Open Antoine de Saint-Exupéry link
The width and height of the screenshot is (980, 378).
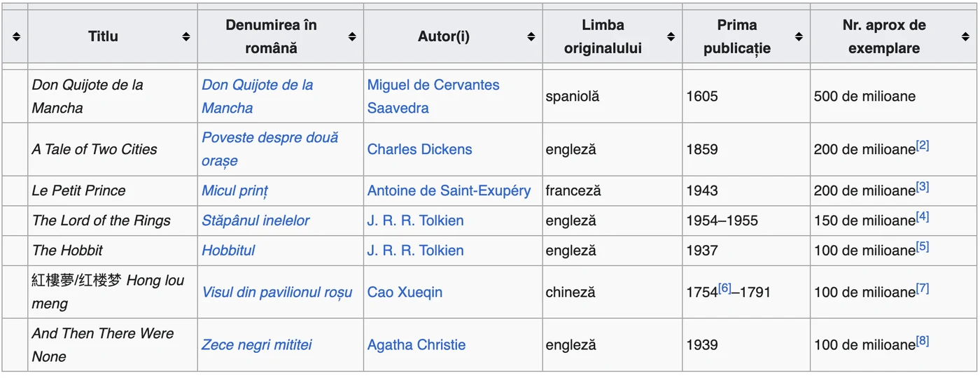(x=449, y=190)
